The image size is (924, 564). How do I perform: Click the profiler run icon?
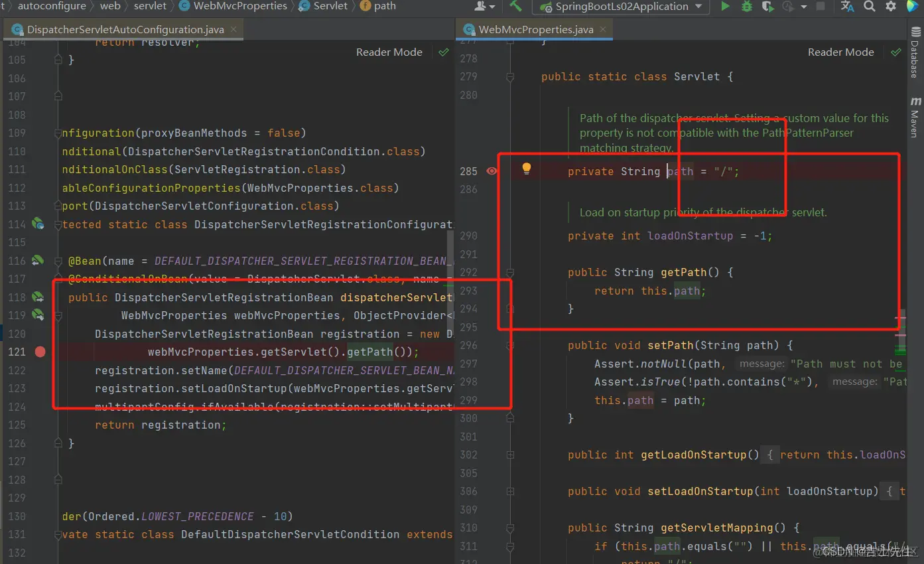788,7
